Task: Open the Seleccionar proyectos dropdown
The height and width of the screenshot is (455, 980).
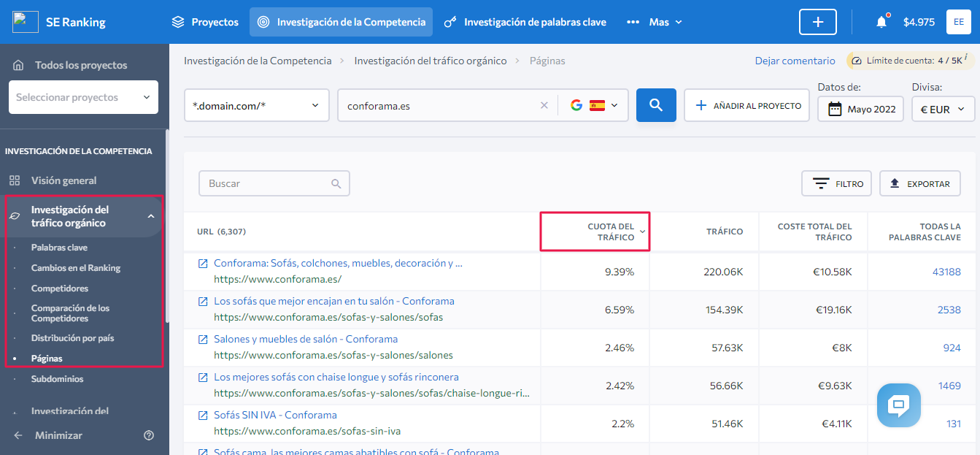Action: (83, 97)
